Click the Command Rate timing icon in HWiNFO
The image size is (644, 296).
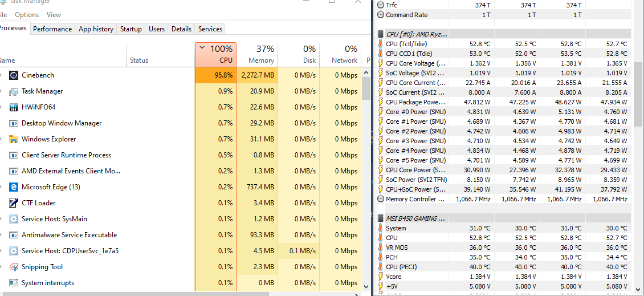point(380,15)
